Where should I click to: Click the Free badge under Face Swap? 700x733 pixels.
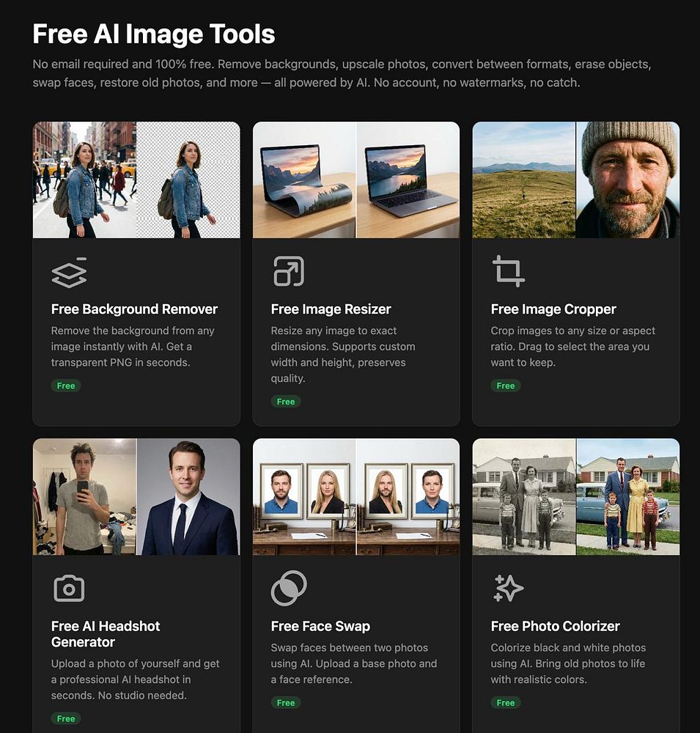click(x=286, y=703)
